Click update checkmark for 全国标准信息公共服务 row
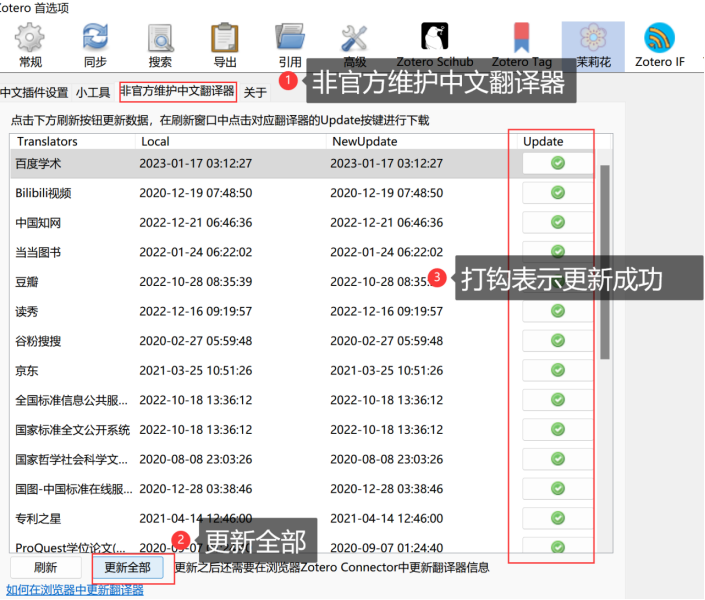This screenshot has height=600, width=705. 558,400
